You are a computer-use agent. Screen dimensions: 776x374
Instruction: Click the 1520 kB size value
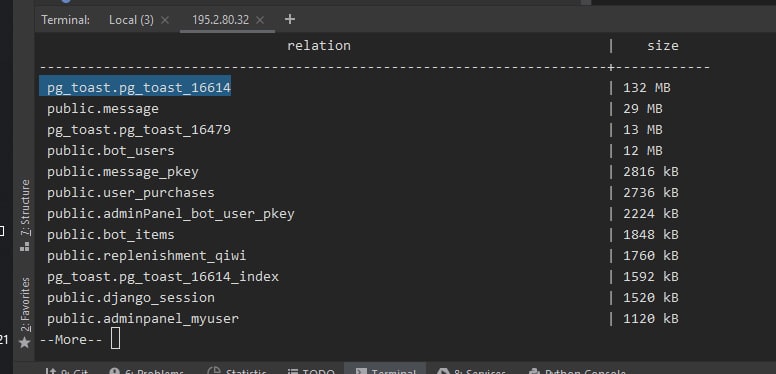(x=651, y=298)
